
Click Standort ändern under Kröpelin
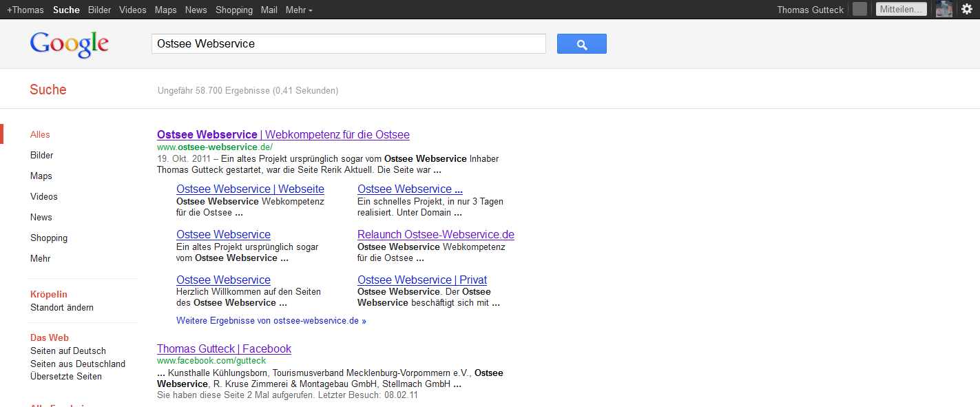[x=62, y=308]
